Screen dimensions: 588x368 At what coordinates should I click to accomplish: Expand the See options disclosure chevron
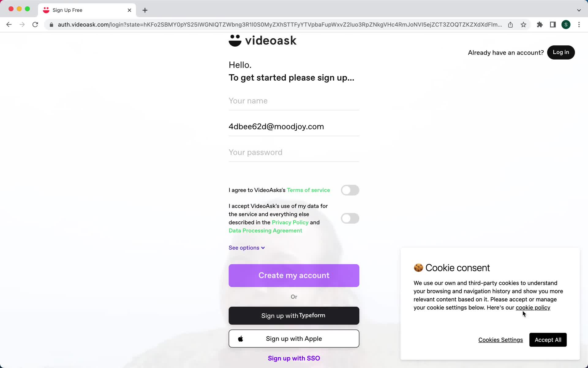click(263, 247)
